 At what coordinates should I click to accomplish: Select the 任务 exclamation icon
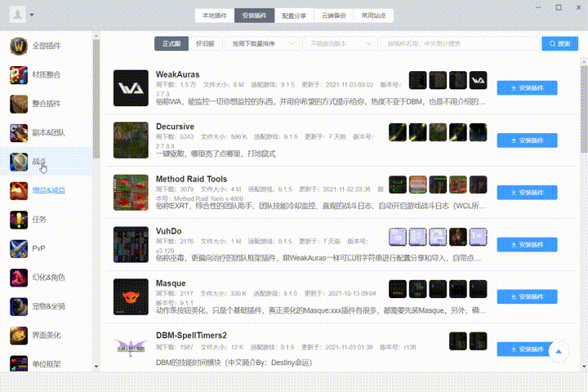[19, 220]
